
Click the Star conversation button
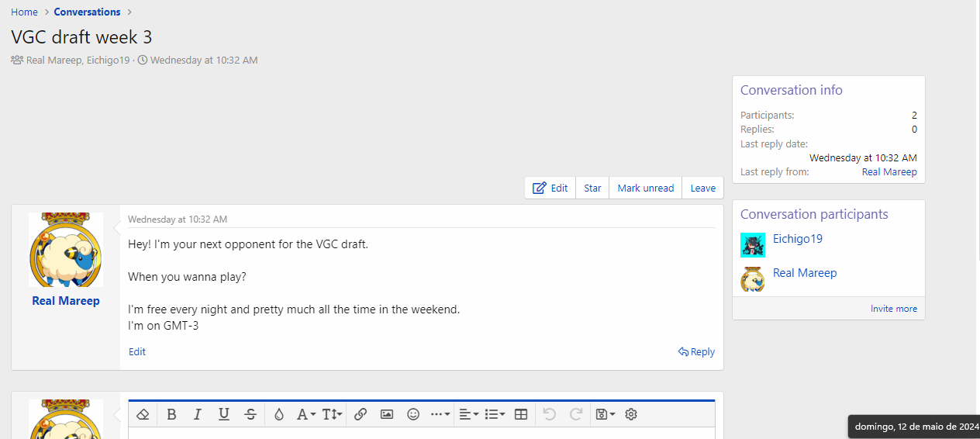pos(592,188)
